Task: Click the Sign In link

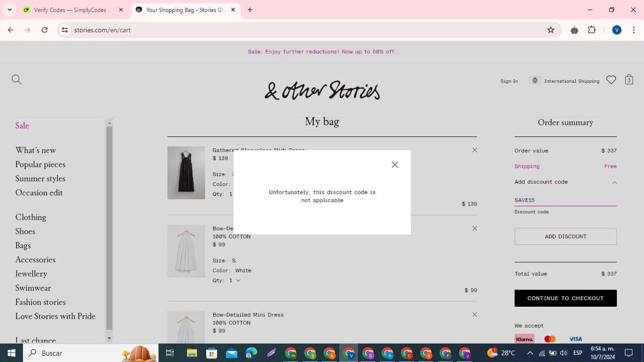Action: click(x=509, y=81)
